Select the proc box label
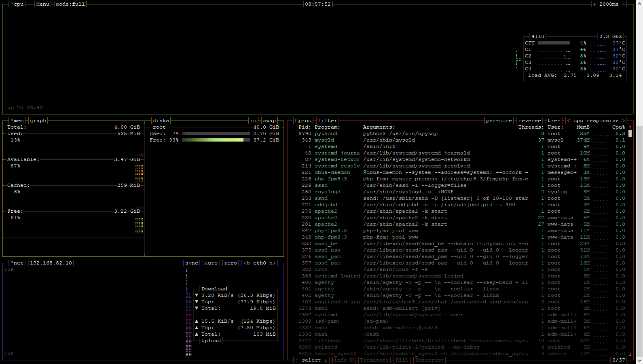643x364 pixels. (x=304, y=121)
